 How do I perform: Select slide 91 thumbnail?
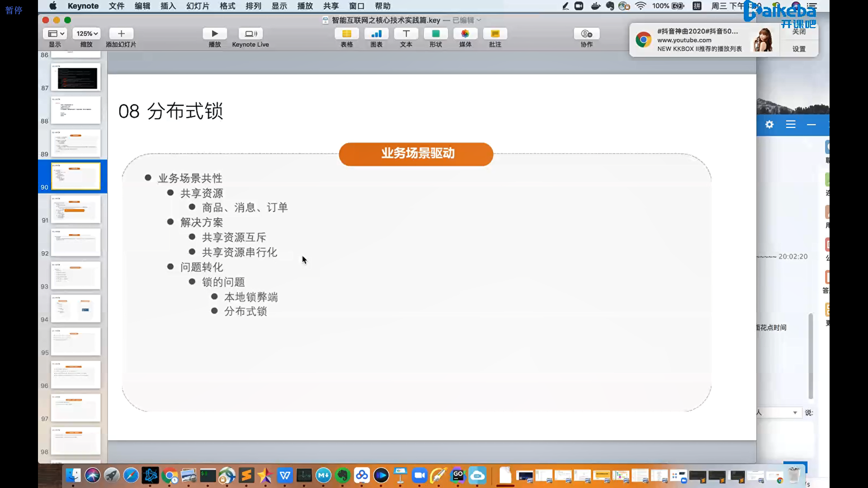[75, 209]
